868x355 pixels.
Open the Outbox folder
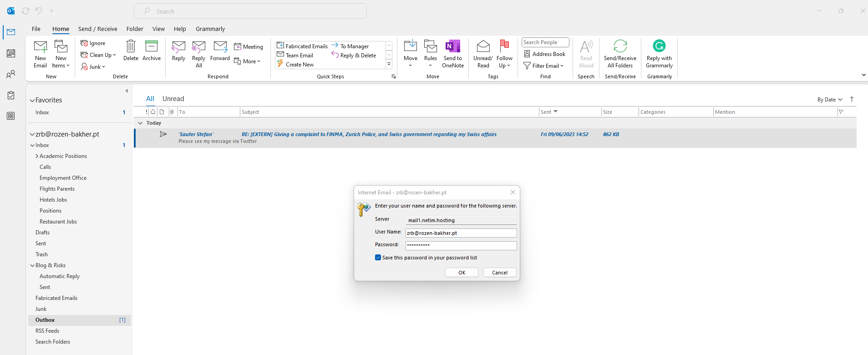[80, 320]
